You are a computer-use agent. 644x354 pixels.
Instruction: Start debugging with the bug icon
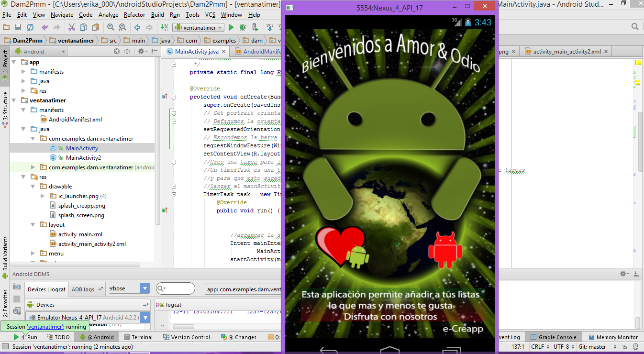point(243,28)
